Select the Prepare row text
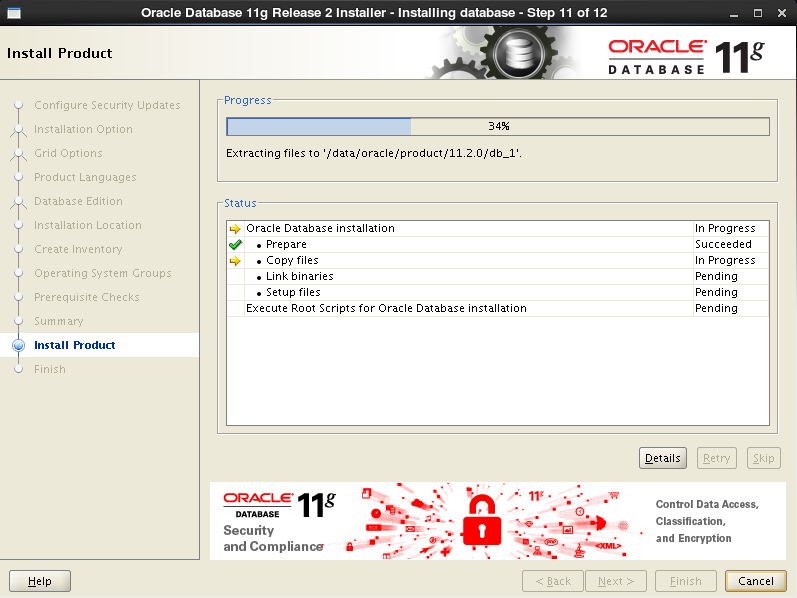This screenshot has width=797, height=598. 286,245
